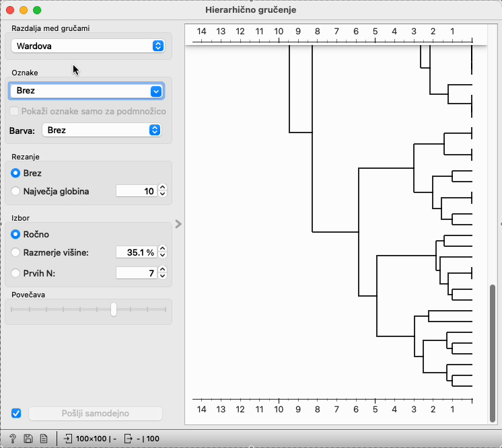This screenshot has height=448, width=502.
Task: Collapse the control panel with gray chevron
Action: click(x=178, y=224)
